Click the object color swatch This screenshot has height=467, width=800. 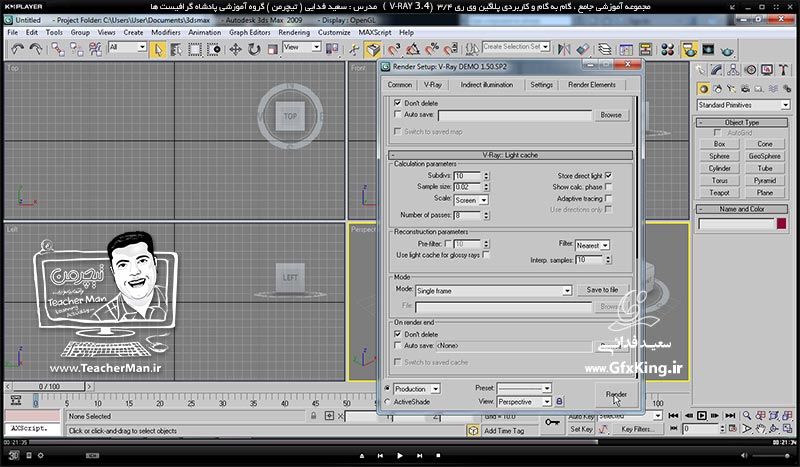781,224
